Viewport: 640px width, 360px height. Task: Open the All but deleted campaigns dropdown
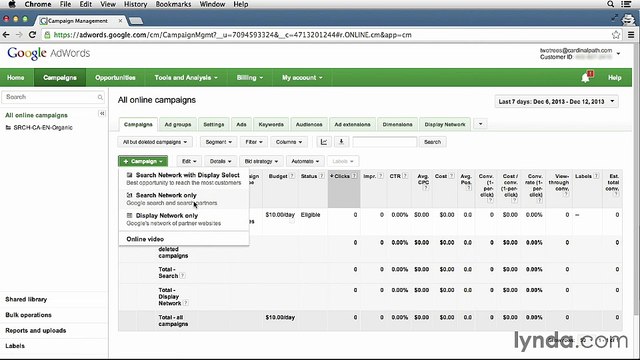(155, 142)
